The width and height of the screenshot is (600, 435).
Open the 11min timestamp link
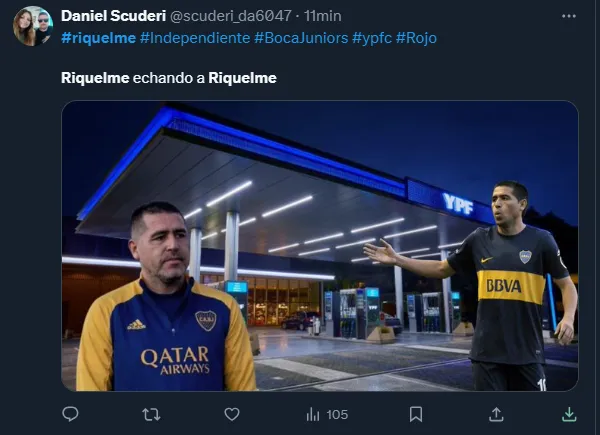pos(321,16)
